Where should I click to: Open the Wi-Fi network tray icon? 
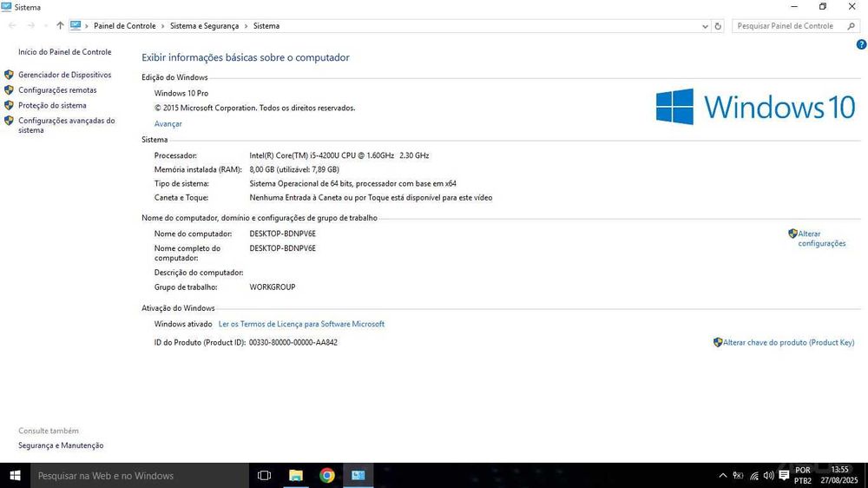[x=754, y=475]
